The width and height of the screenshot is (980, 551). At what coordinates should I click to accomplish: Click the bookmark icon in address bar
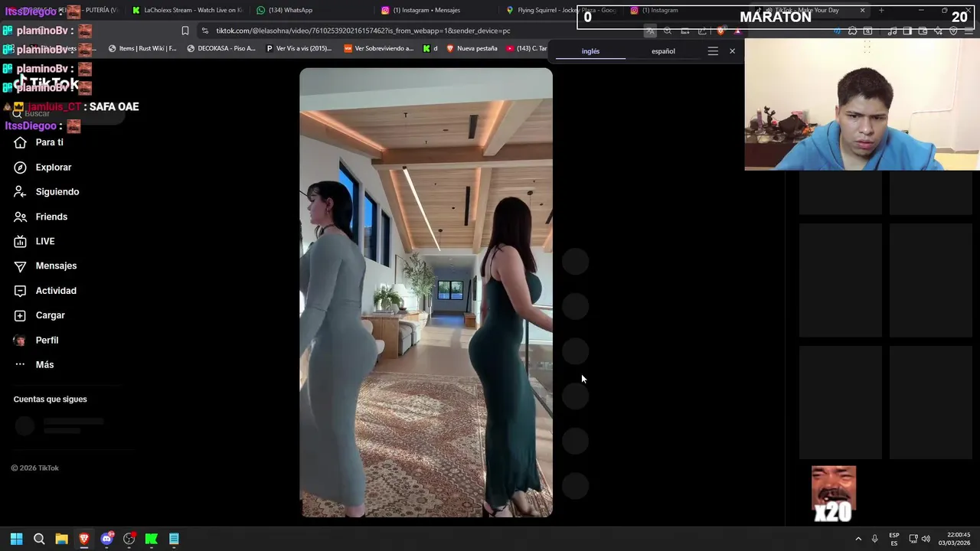click(185, 31)
